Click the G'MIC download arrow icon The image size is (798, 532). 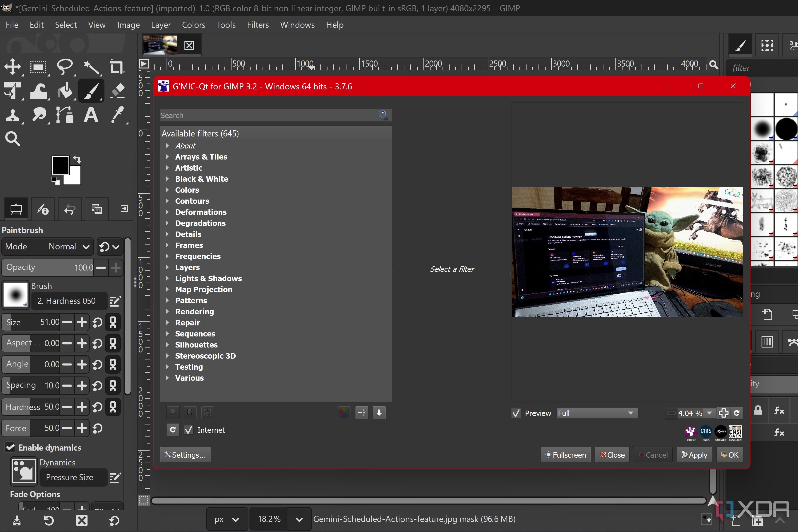[379, 412]
